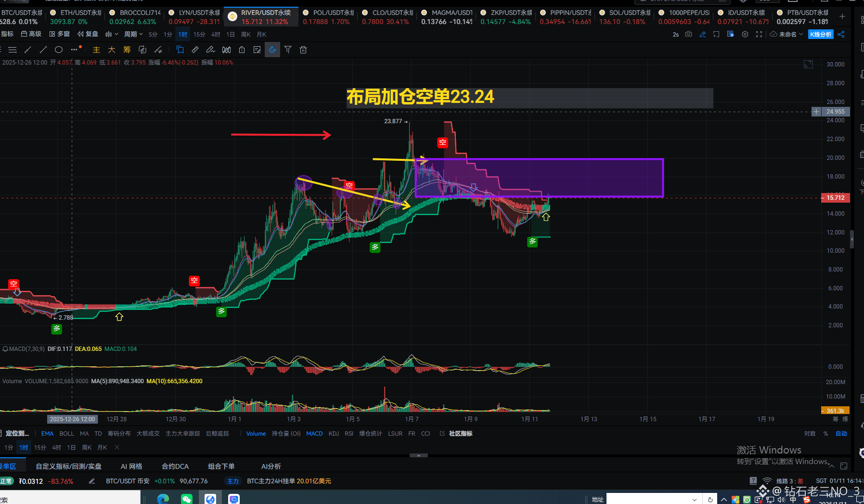Open 复盘 replay mode

pos(91,34)
